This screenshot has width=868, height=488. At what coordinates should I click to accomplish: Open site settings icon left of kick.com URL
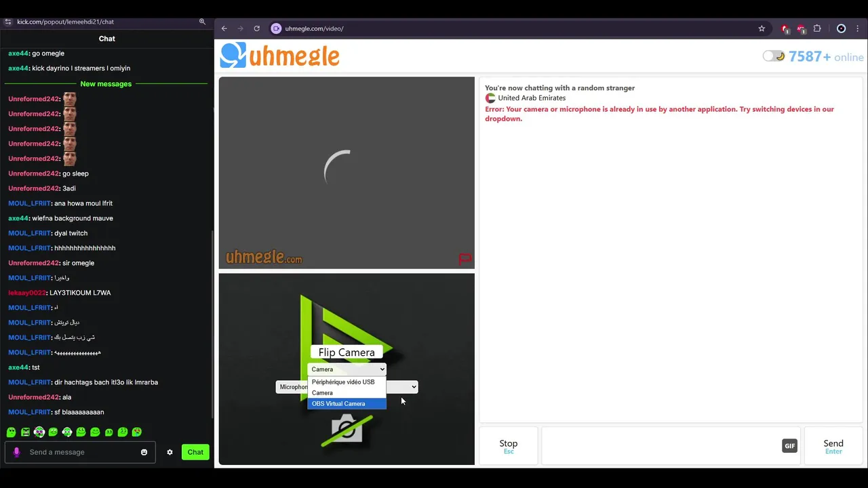pos(7,22)
